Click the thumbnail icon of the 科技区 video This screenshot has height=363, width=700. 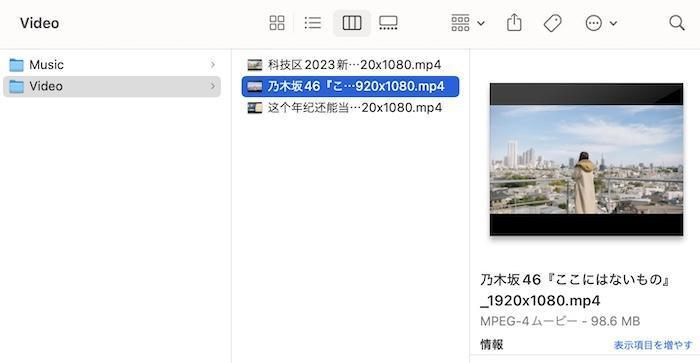pyautogui.click(x=255, y=65)
